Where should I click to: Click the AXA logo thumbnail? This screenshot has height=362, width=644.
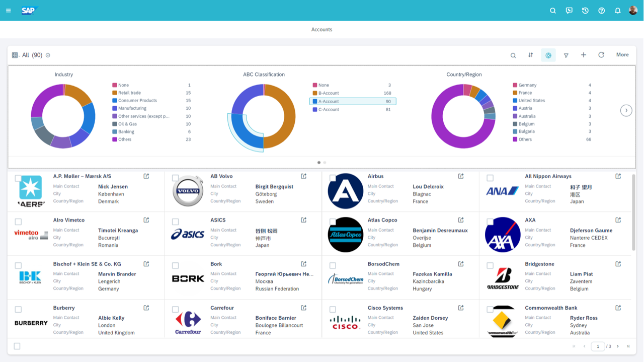point(503,235)
